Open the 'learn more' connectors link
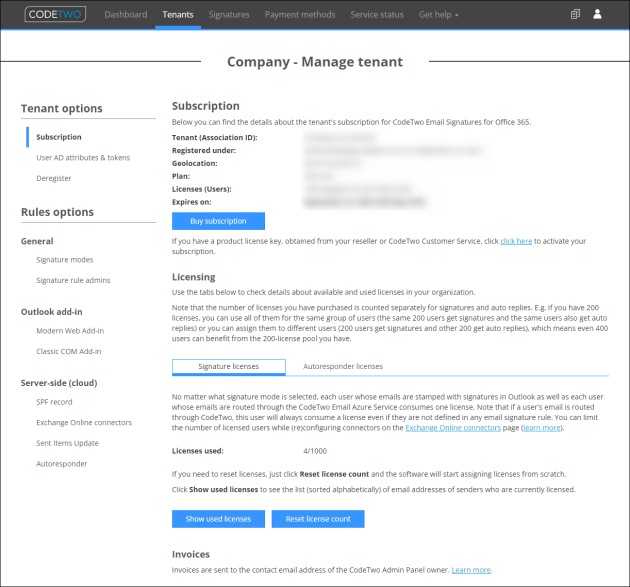 (542, 428)
